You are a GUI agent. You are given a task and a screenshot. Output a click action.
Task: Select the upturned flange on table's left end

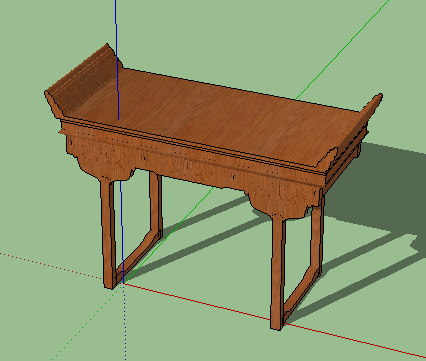click(83, 80)
